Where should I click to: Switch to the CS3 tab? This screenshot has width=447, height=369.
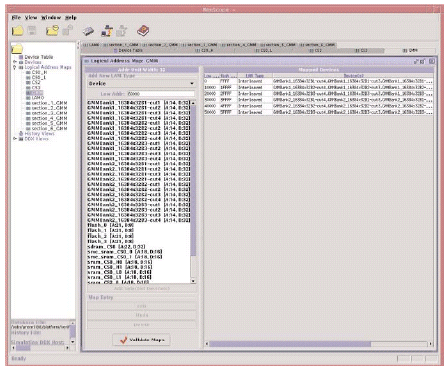[361, 51]
